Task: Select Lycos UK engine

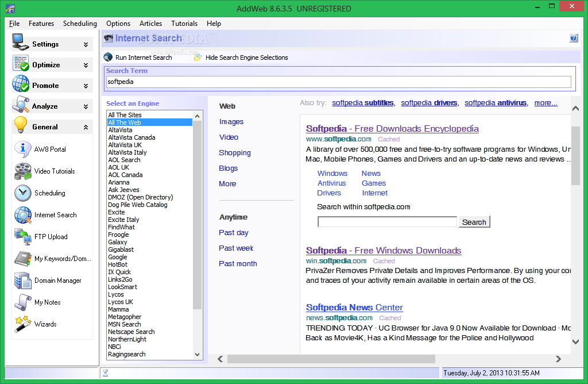Action: [121, 302]
